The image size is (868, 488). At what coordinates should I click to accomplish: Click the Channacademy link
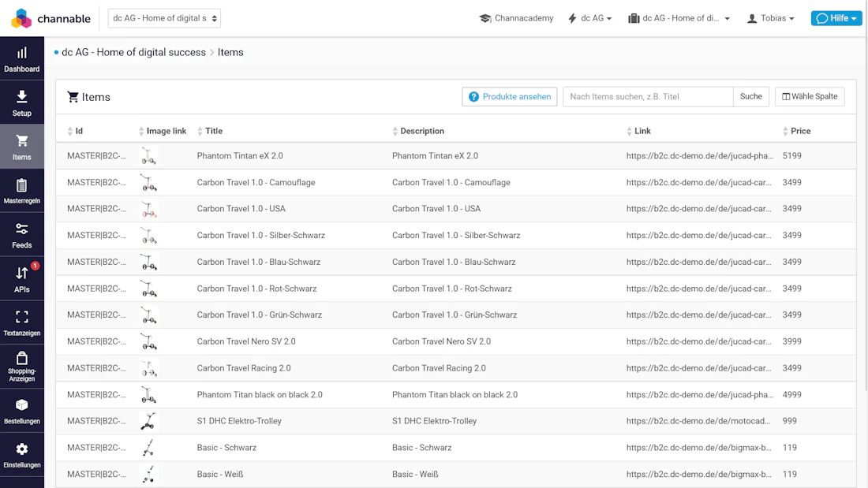(516, 18)
